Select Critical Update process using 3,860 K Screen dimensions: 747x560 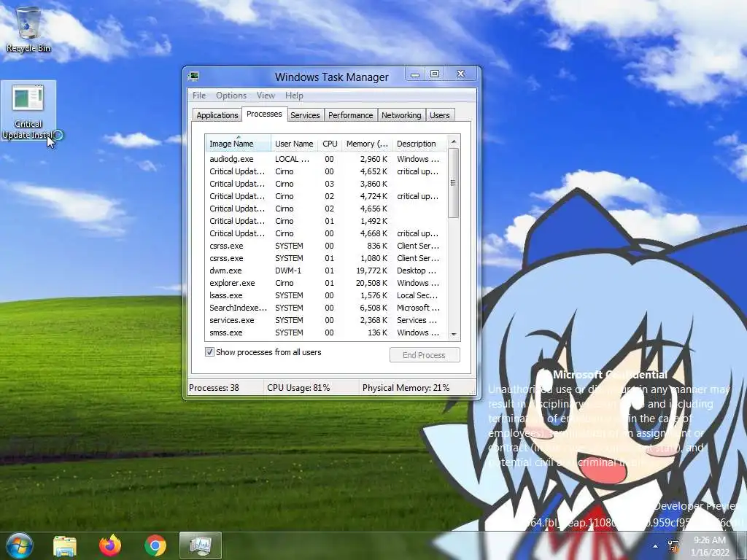[x=326, y=184]
